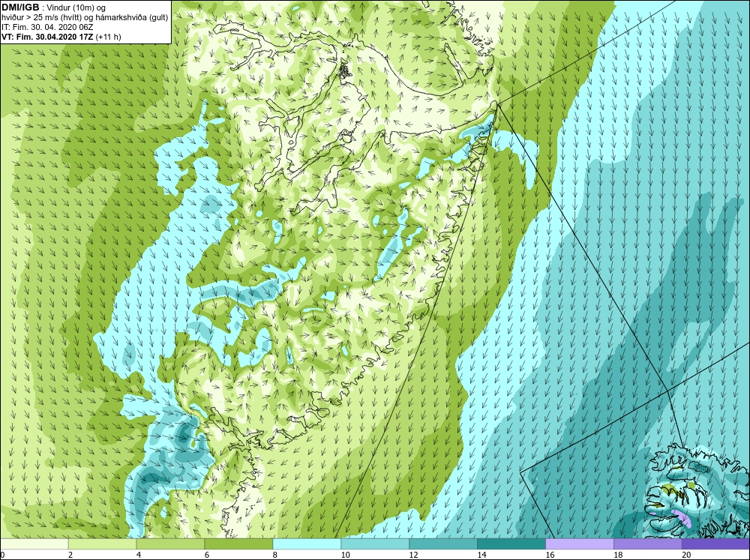Click the legend scale label '6'

[x=207, y=555]
